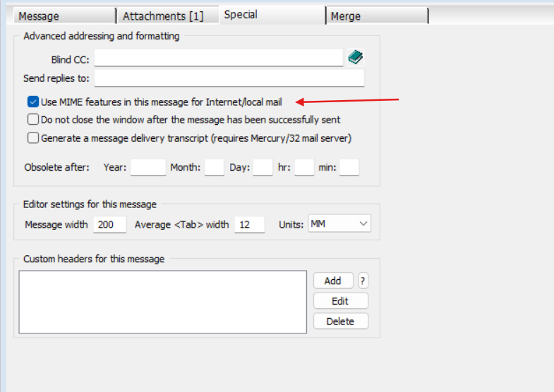Click the ? help button next to Add
Screen dimensions: 554x392
(363, 281)
